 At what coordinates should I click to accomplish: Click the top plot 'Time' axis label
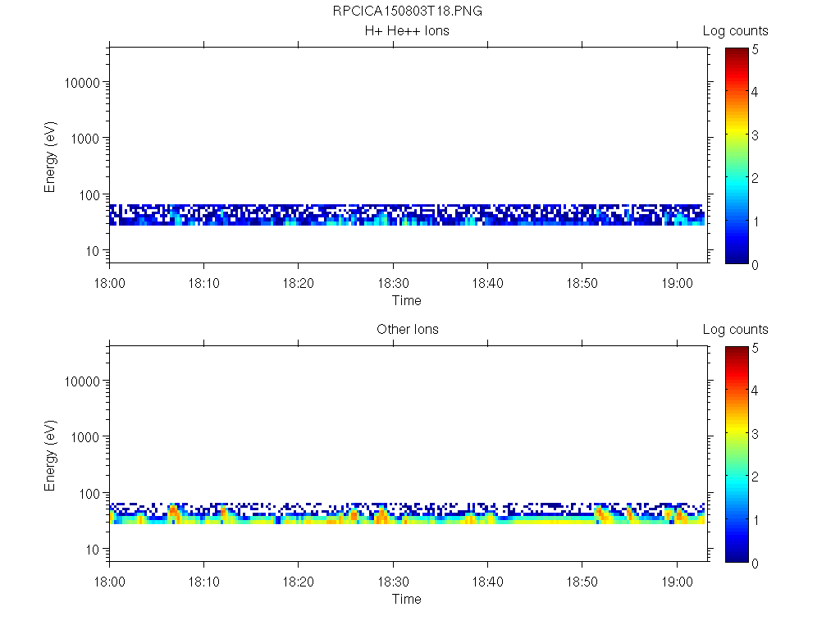click(407, 300)
